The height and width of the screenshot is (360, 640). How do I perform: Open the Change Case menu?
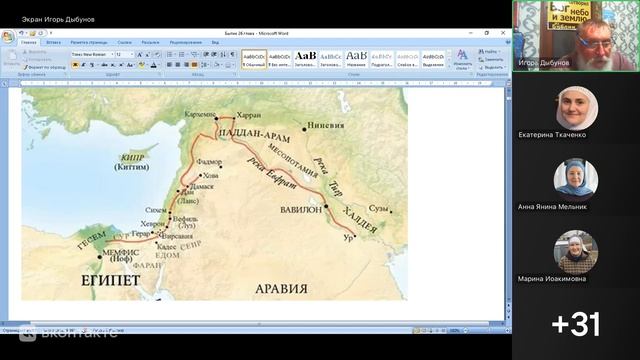click(x=130, y=65)
